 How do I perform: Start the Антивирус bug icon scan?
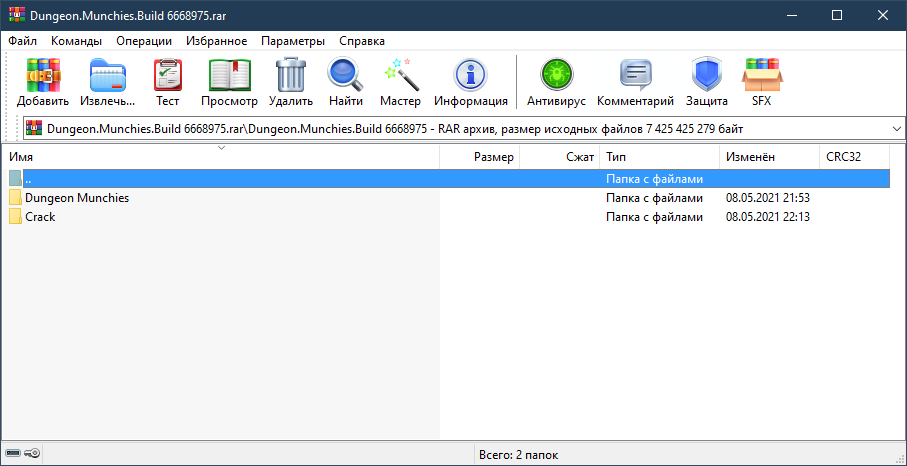tap(556, 75)
